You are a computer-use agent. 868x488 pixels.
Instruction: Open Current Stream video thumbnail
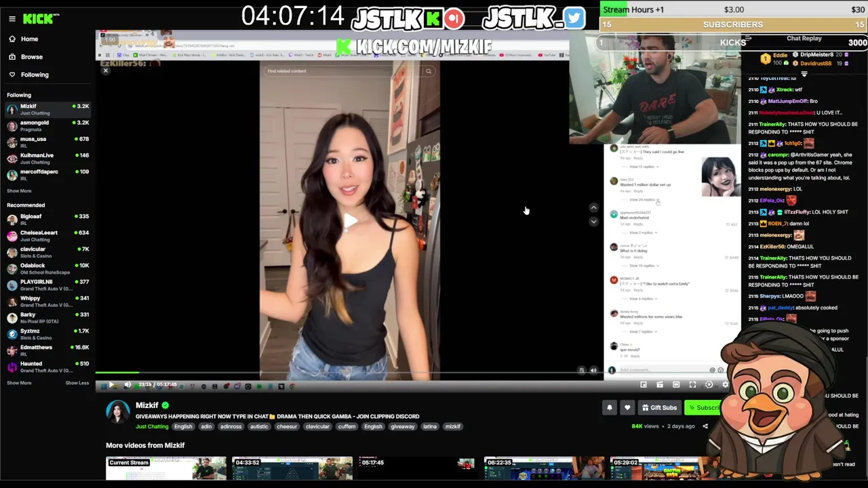coord(166,468)
